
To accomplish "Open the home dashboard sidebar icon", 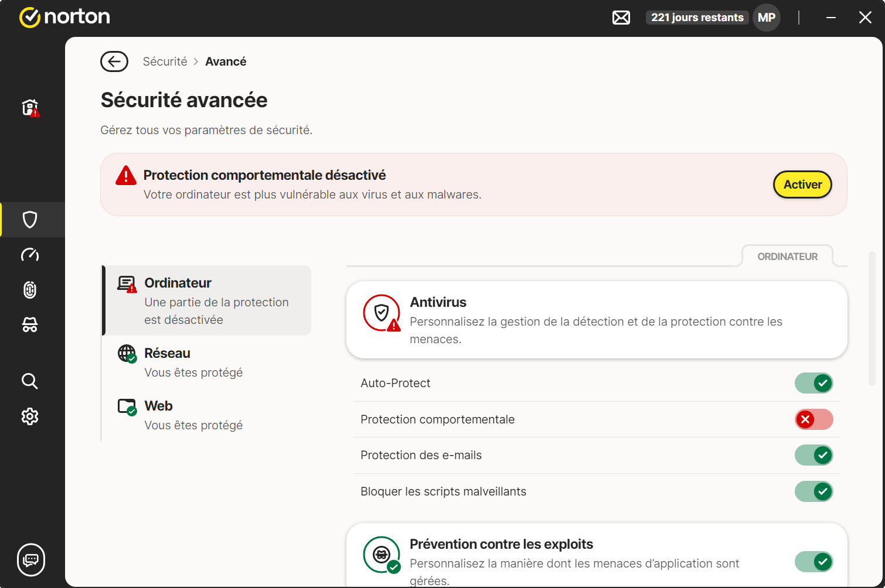I will [x=30, y=108].
